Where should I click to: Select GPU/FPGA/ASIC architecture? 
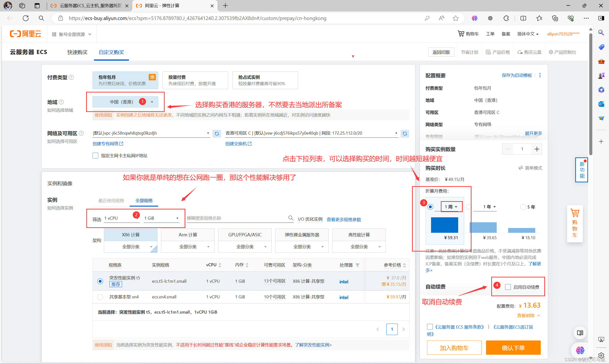pyautogui.click(x=245, y=235)
